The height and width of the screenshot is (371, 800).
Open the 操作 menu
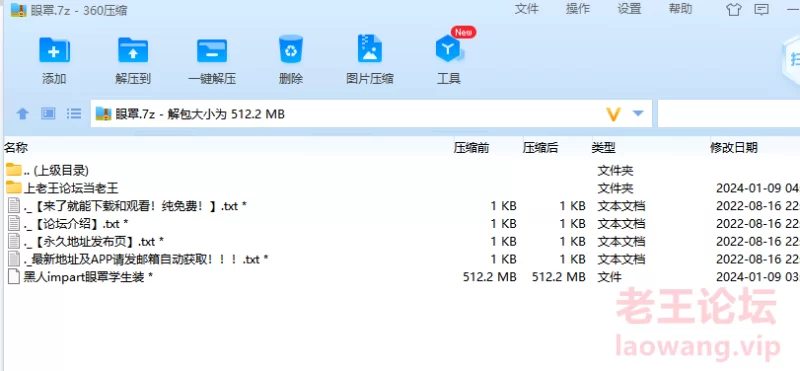click(578, 9)
